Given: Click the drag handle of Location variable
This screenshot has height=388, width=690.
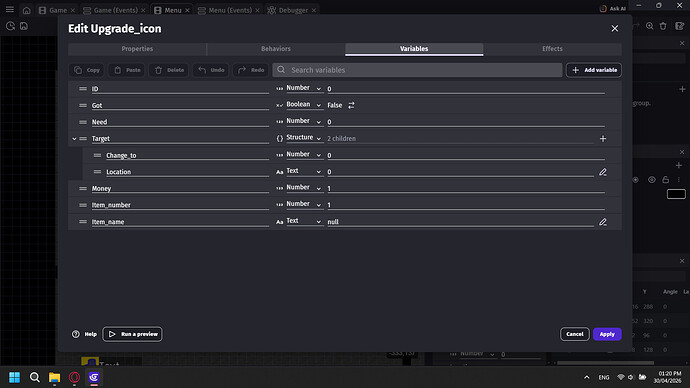Looking at the screenshot, I should [97, 172].
